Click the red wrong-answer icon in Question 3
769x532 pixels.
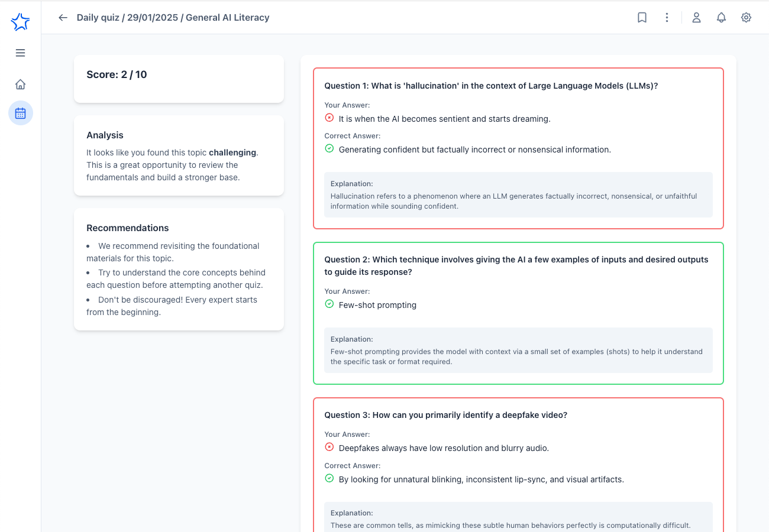pos(329,447)
